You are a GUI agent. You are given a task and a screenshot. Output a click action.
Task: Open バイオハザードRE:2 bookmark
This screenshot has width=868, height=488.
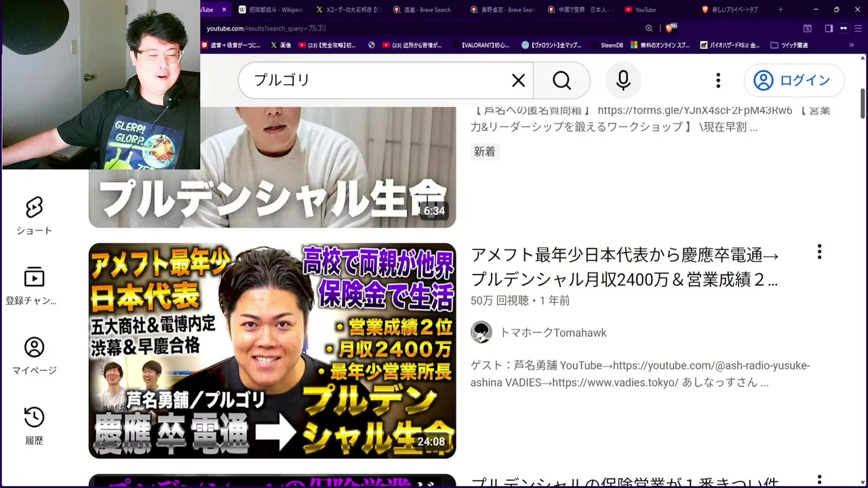pos(730,45)
